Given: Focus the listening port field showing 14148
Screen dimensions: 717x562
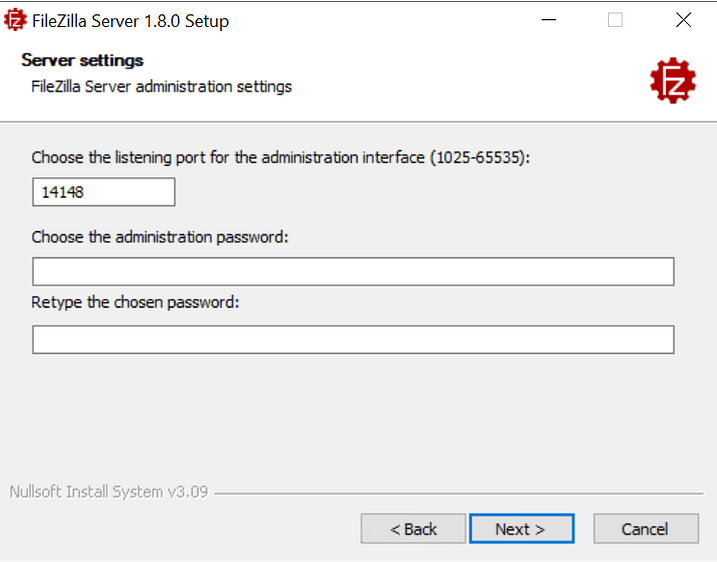Looking at the screenshot, I should pyautogui.click(x=104, y=192).
